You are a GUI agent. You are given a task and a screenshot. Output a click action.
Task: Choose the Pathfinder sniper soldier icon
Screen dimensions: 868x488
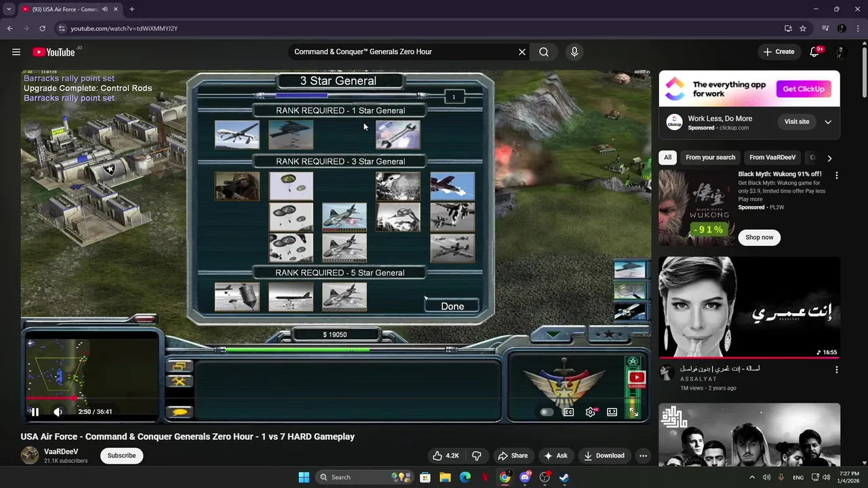[237, 186]
